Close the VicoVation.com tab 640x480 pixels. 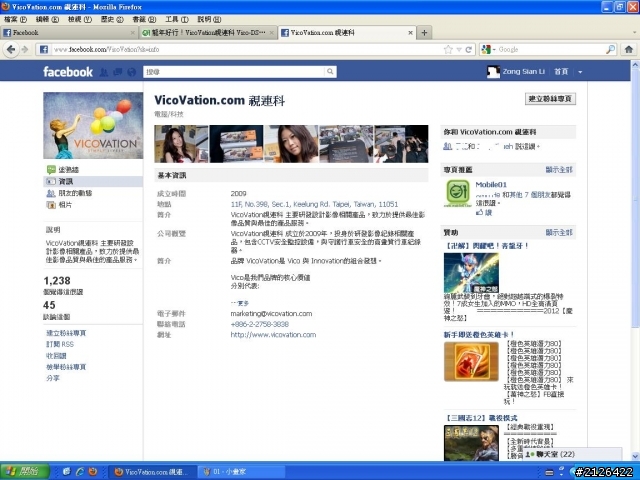click(410, 33)
